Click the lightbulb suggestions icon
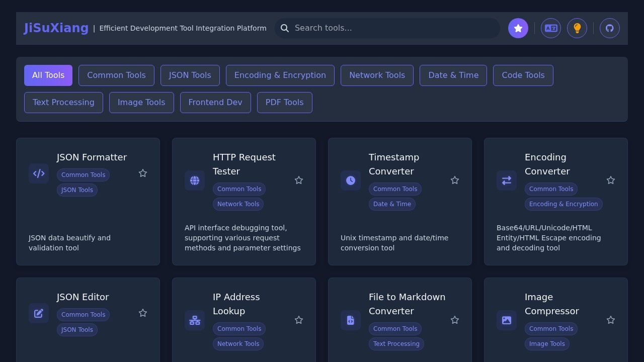 click(x=577, y=28)
